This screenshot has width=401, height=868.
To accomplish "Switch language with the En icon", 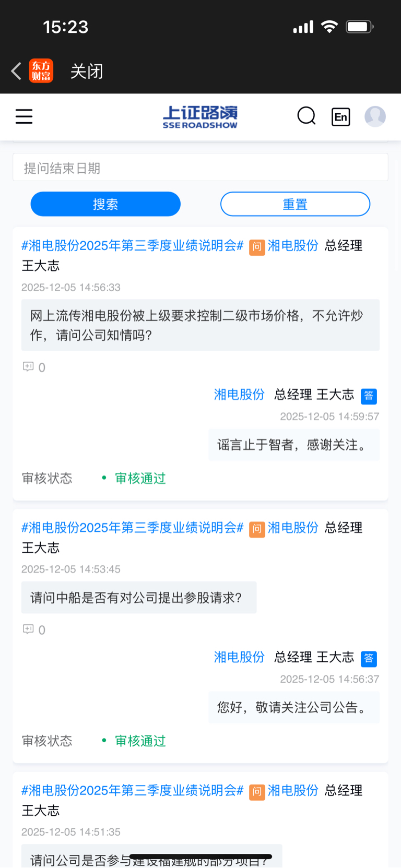I will click(x=341, y=116).
